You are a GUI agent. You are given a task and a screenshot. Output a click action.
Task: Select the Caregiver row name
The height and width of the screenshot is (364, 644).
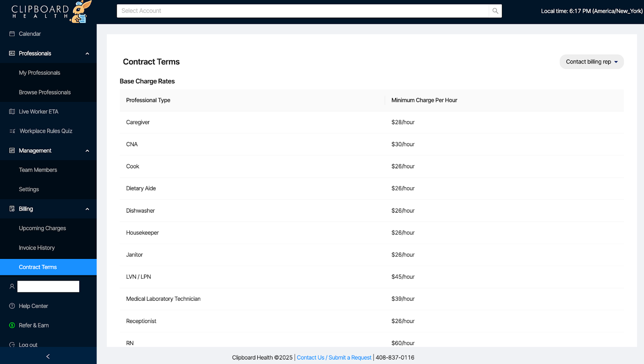[x=138, y=122]
